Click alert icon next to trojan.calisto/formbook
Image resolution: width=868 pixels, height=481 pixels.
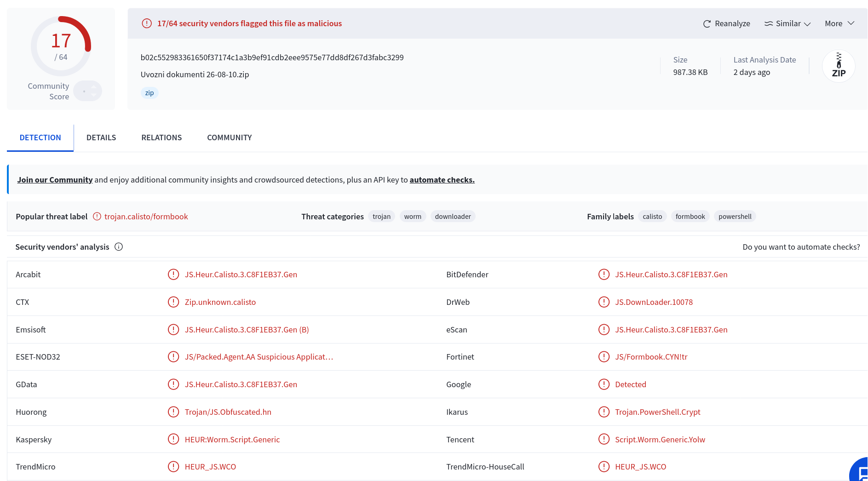pyautogui.click(x=97, y=217)
